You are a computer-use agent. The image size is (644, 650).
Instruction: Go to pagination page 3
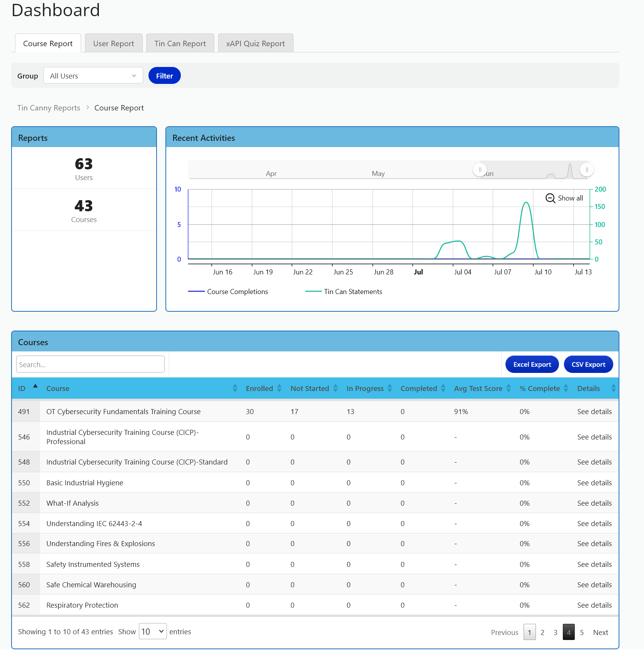(x=556, y=632)
